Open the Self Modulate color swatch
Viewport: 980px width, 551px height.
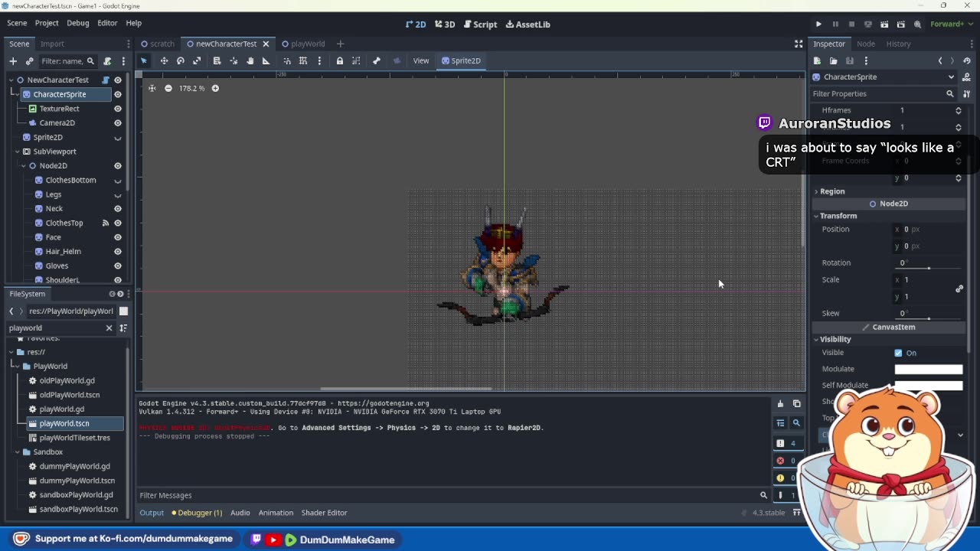[x=928, y=385]
